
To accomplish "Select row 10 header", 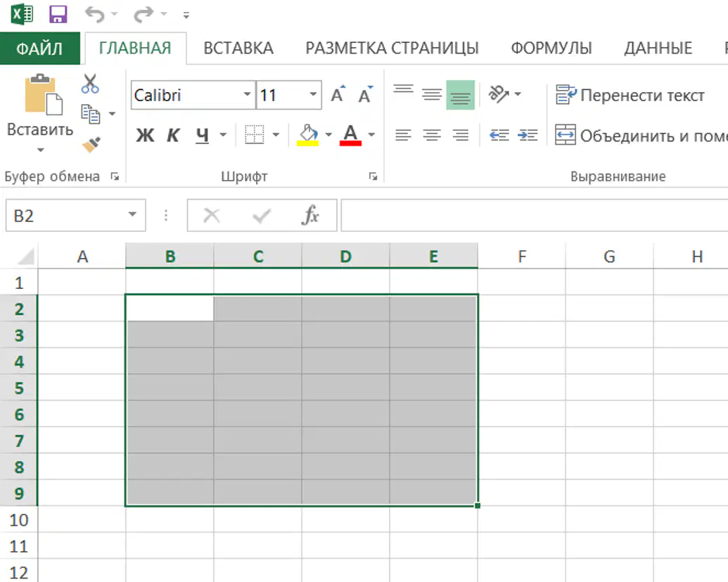I will pyautogui.click(x=19, y=520).
